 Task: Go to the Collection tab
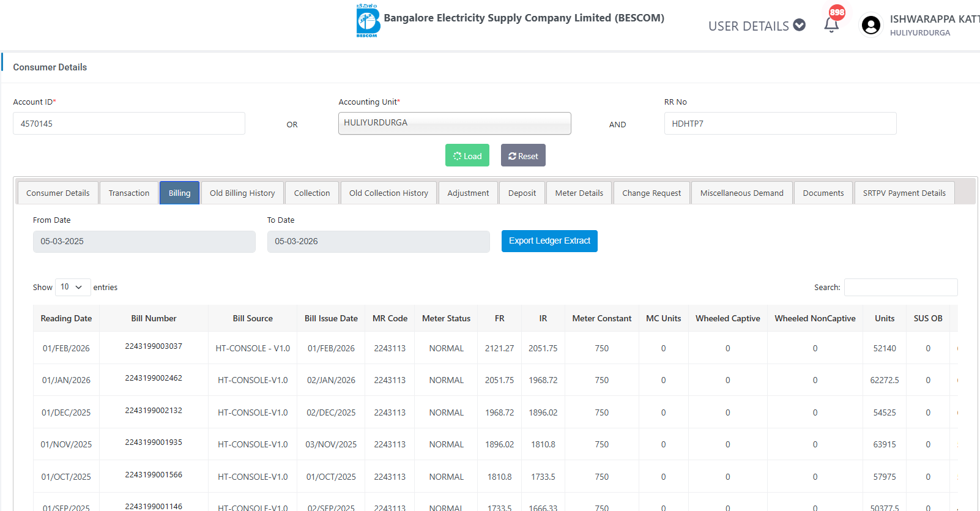point(312,193)
